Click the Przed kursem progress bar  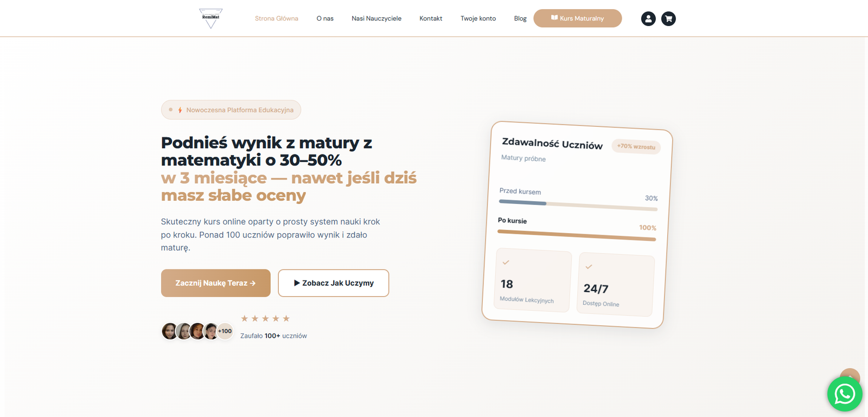pos(578,206)
